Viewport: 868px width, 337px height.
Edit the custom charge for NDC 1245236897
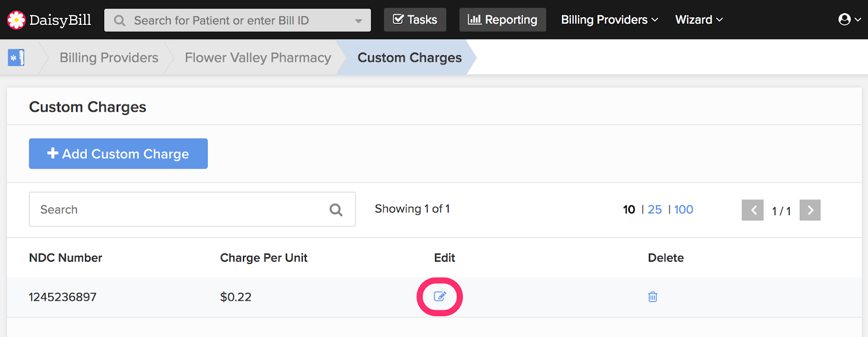[439, 296]
